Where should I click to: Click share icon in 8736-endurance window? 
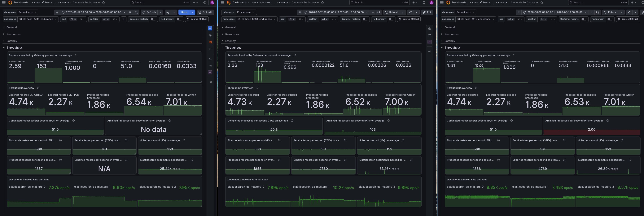click(168, 12)
